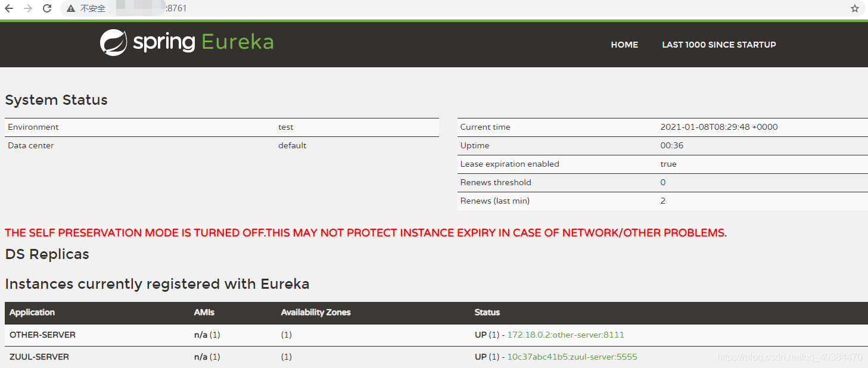Open LAST 1000 SINCE STARTUP page

[x=719, y=45]
